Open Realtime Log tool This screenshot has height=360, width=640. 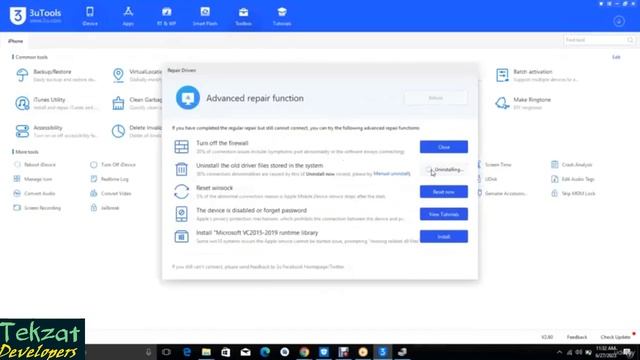tap(109, 179)
